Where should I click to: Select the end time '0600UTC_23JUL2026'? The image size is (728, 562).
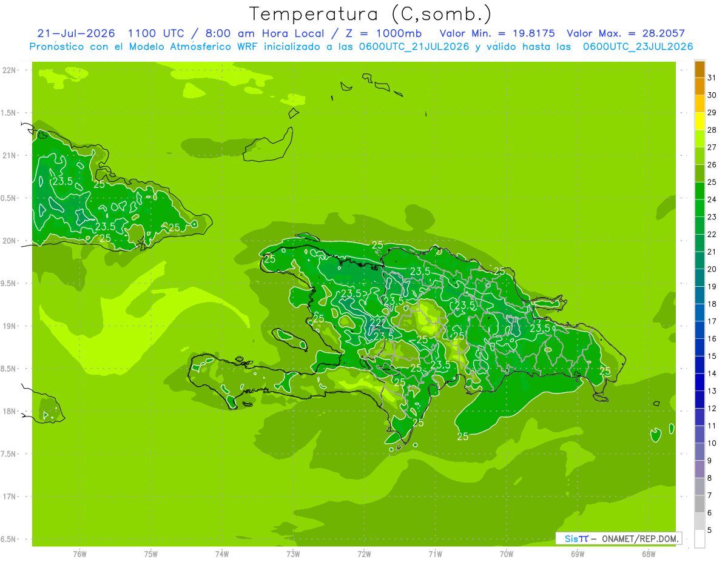[638, 47]
